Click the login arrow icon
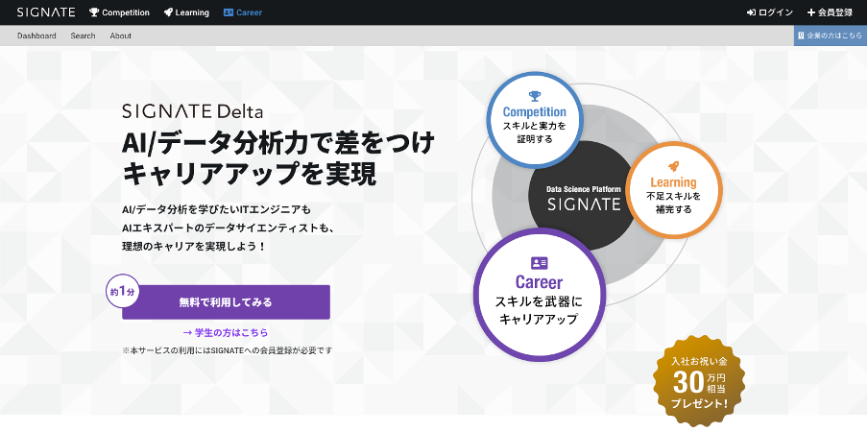The height and width of the screenshot is (432, 868). click(751, 12)
